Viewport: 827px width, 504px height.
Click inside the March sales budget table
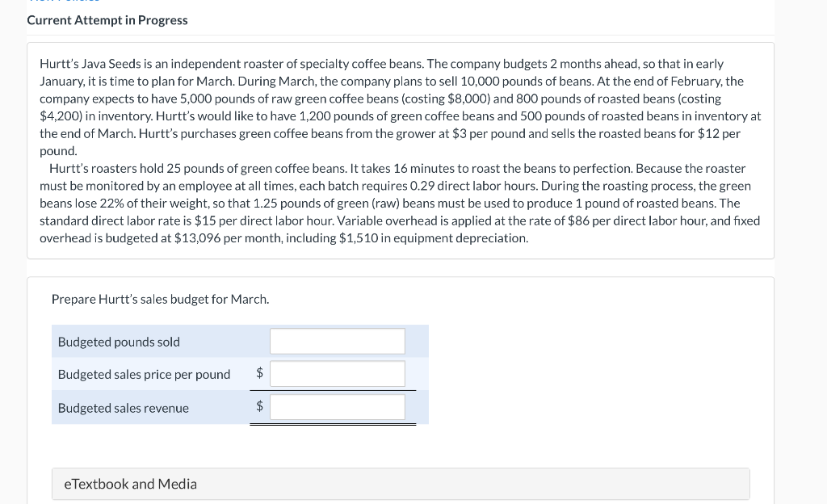(x=240, y=374)
